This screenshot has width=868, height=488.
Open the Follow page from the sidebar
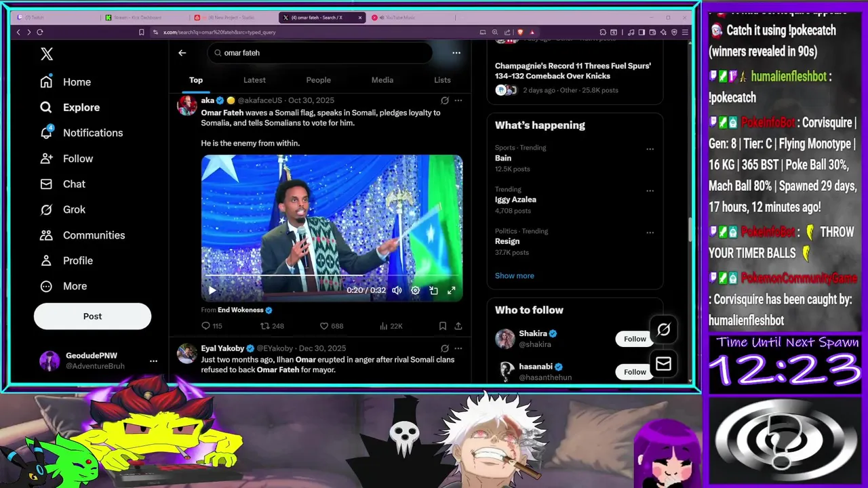[67, 159]
